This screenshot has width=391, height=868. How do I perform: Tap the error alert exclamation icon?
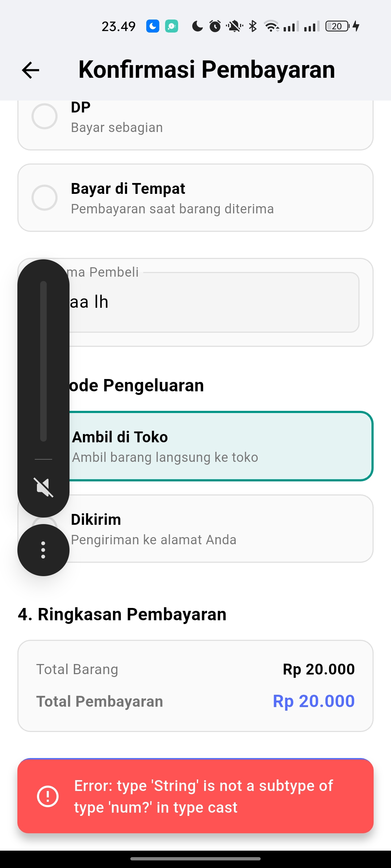coord(48,796)
